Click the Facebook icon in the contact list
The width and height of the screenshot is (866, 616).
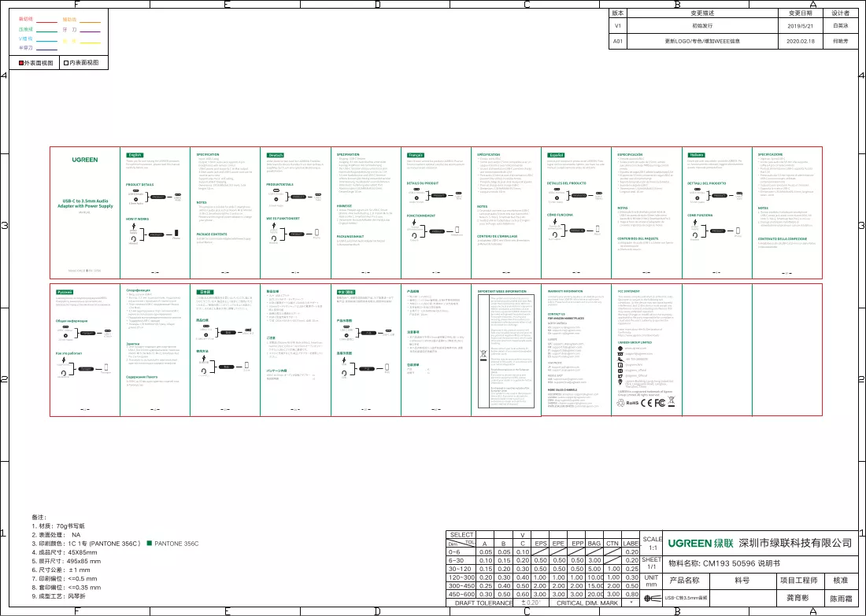(x=620, y=365)
